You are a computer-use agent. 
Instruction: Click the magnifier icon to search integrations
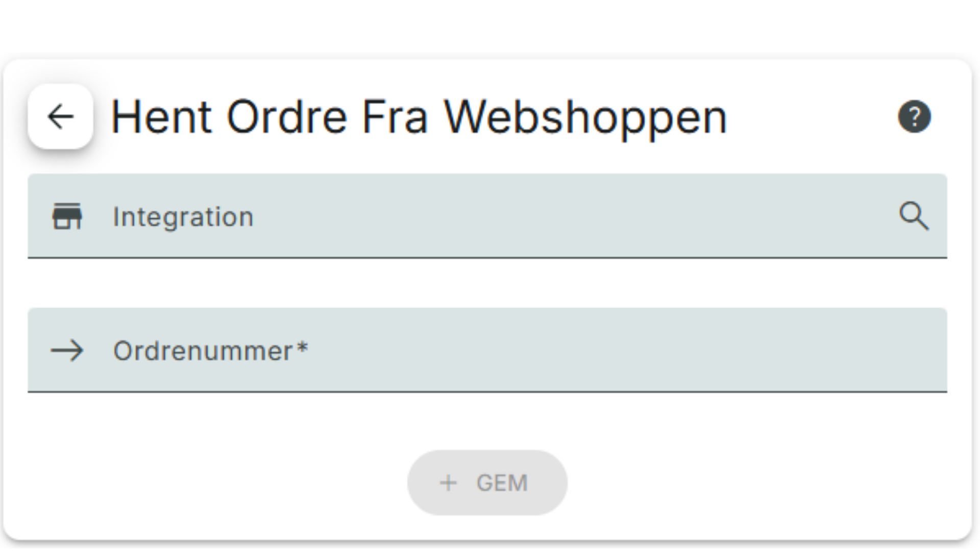(x=914, y=216)
